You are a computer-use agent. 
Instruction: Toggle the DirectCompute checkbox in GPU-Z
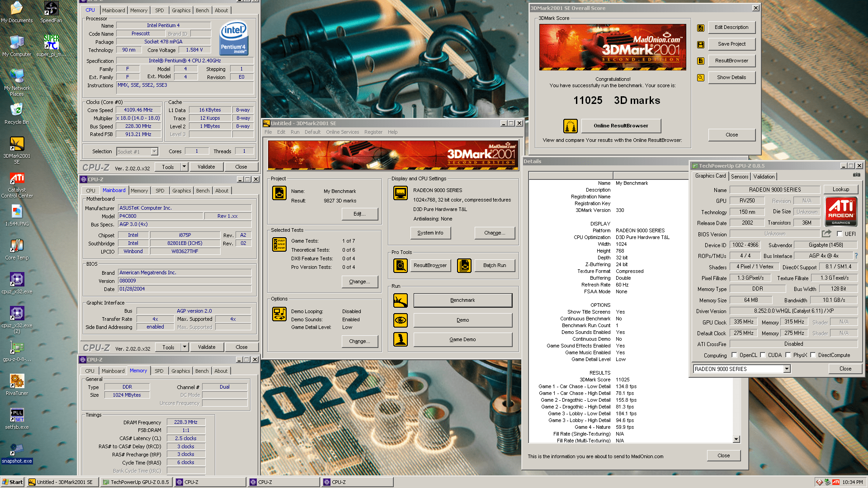(813, 355)
